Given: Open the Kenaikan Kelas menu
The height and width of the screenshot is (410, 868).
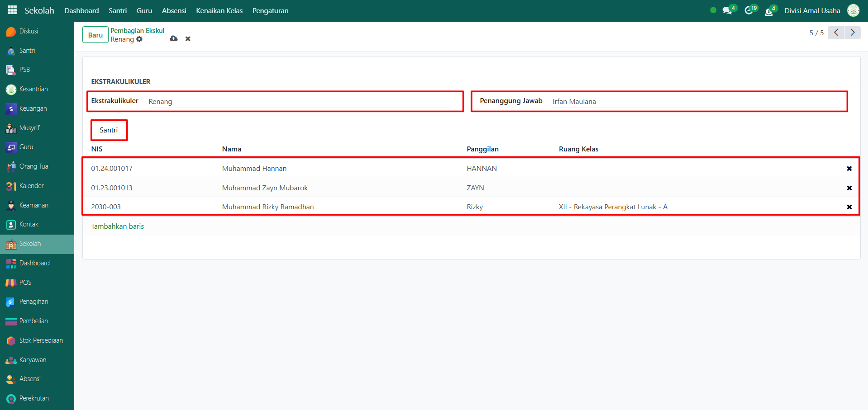Looking at the screenshot, I should tap(219, 10).
